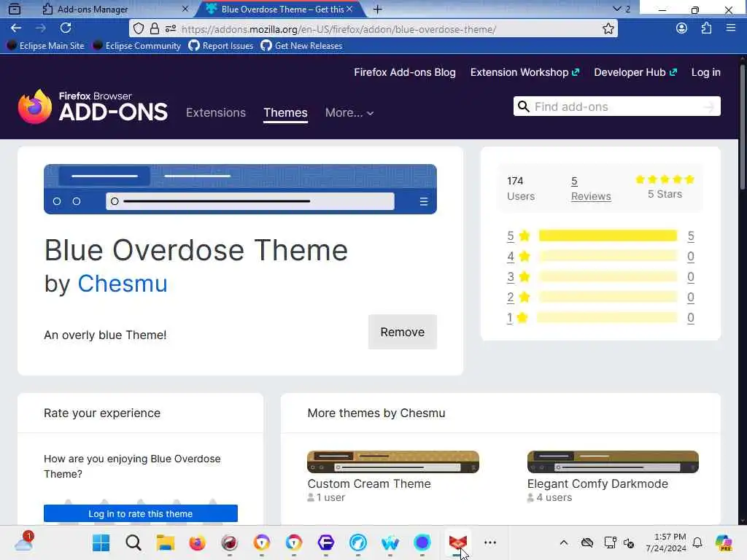Click the Blue Overdose theme preview image
The image size is (747, 560).
tap(240, 189)
